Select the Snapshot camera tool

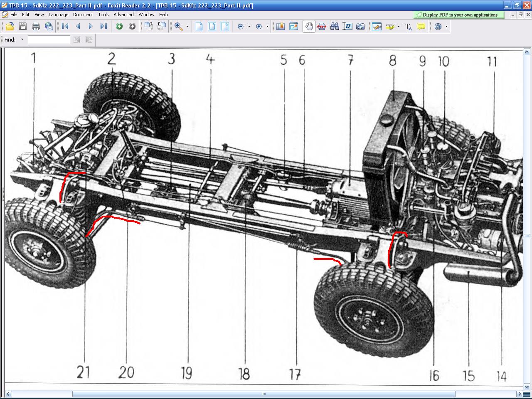360,27
